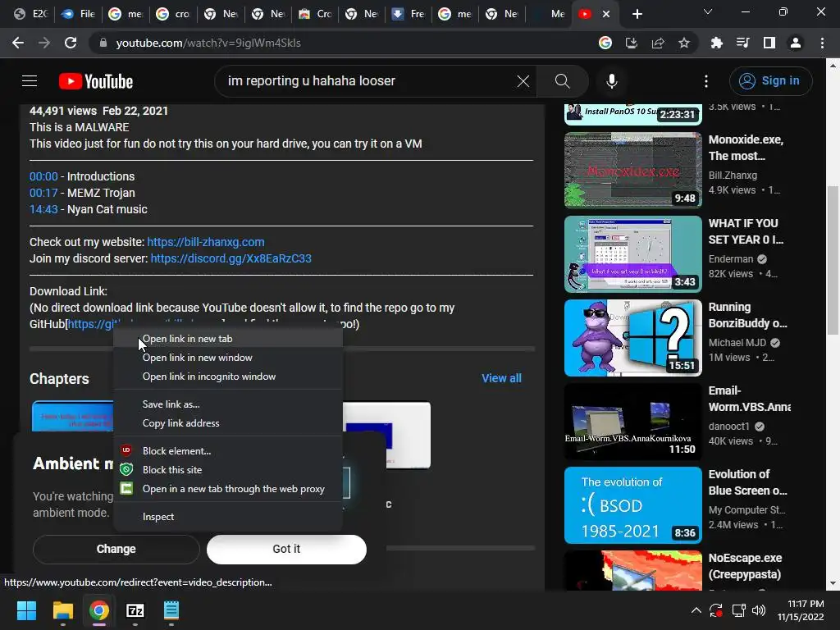Open the Google icon in the address bar
Viewport: 840px width, 630px height.
click(x=605, y=43)
